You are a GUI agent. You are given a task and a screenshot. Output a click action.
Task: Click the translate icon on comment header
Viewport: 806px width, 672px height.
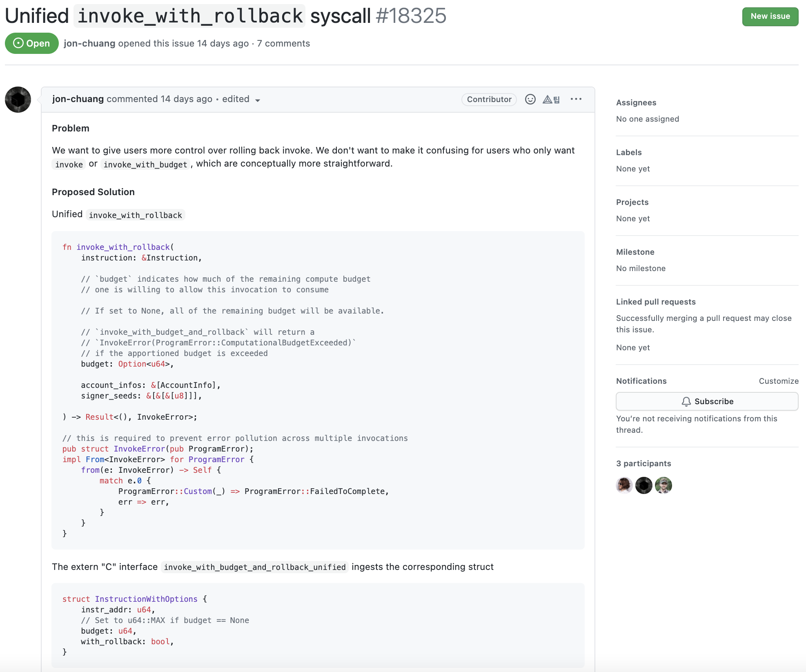coord(551,99)
